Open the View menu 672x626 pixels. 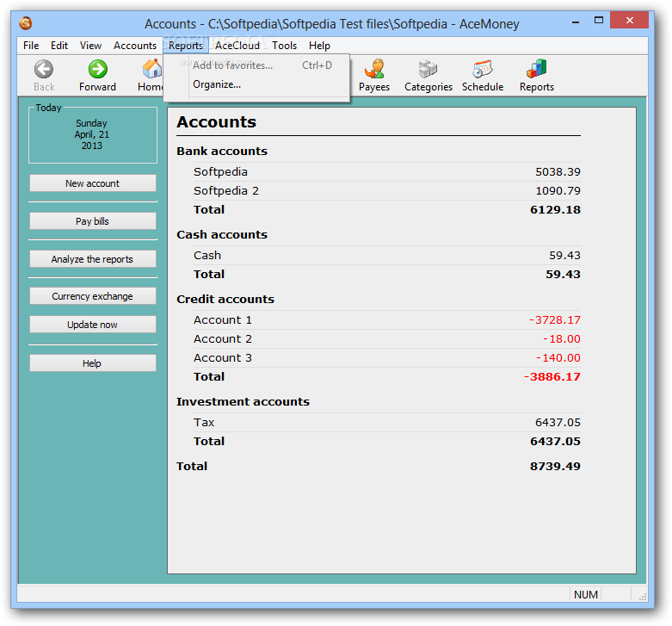90,46
